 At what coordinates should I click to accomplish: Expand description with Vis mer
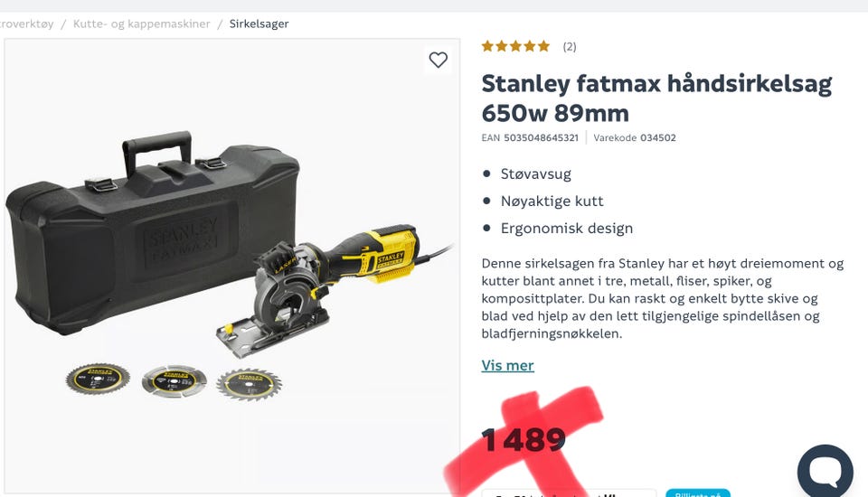(x=507, y=365)
